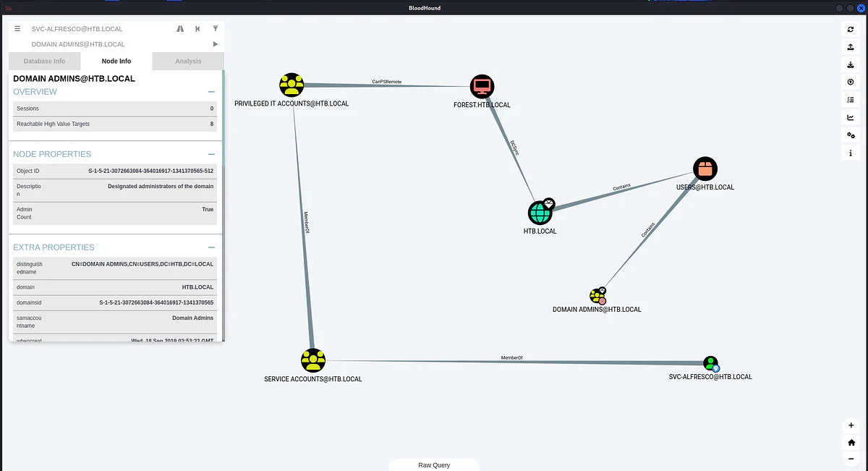
Task: Reset graph view with home icon
Action: 851,443
